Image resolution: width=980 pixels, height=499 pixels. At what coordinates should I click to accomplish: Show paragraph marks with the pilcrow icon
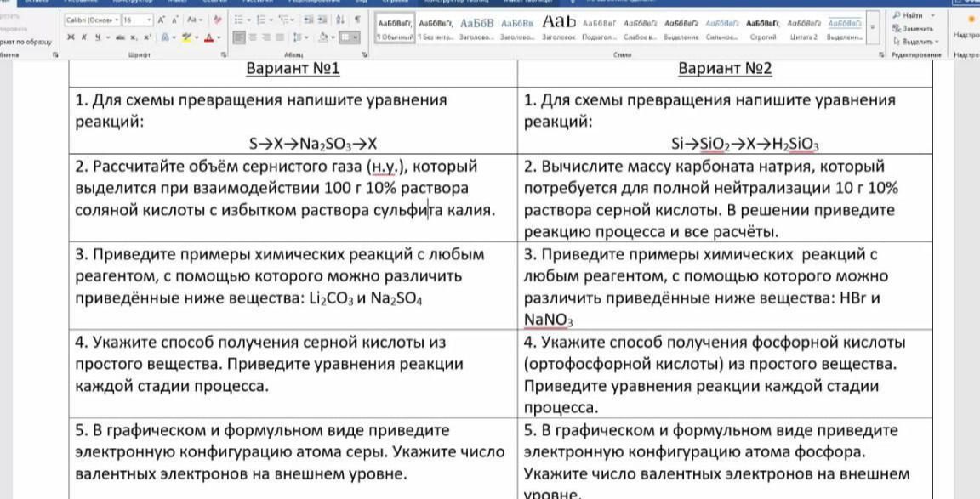357,20
